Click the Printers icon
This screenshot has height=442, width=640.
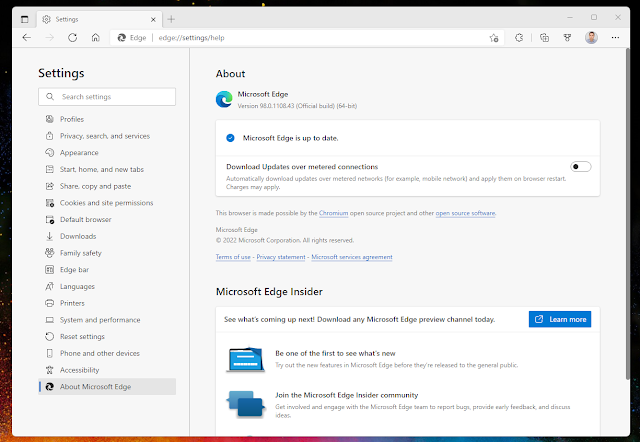49,303
